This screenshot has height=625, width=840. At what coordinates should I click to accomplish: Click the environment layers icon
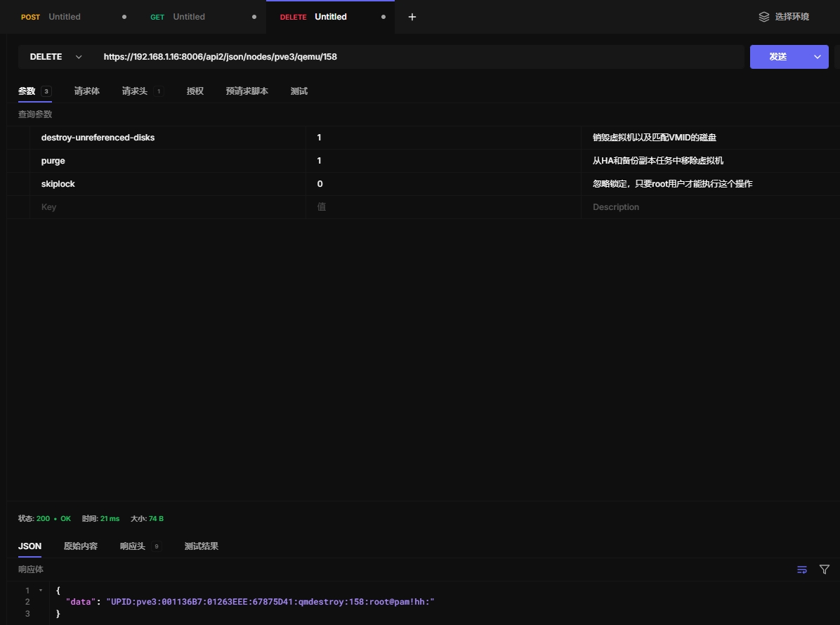pyautogui.click(x=764, y=17)
